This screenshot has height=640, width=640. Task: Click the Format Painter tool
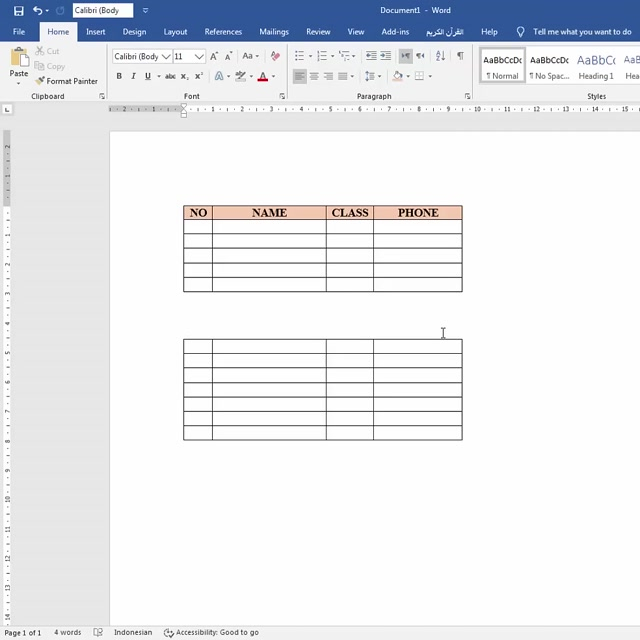pyautogui.click(x=66, y=81)
